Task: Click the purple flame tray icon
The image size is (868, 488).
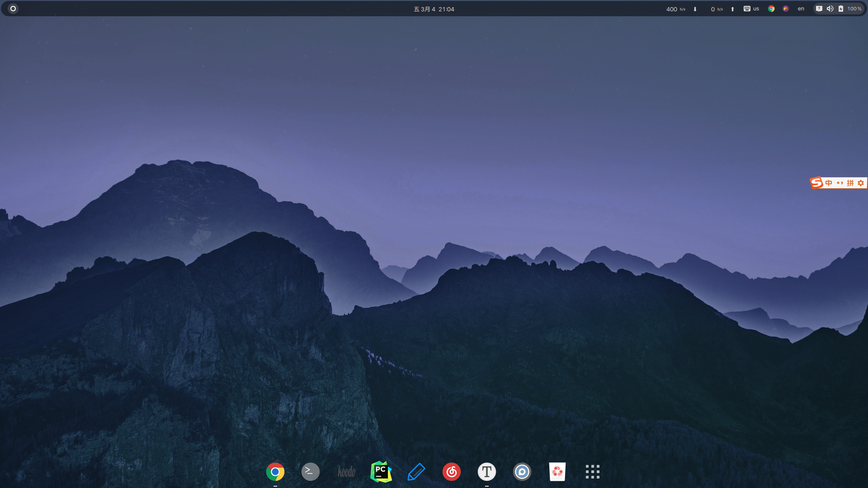Action: (786, 9)
